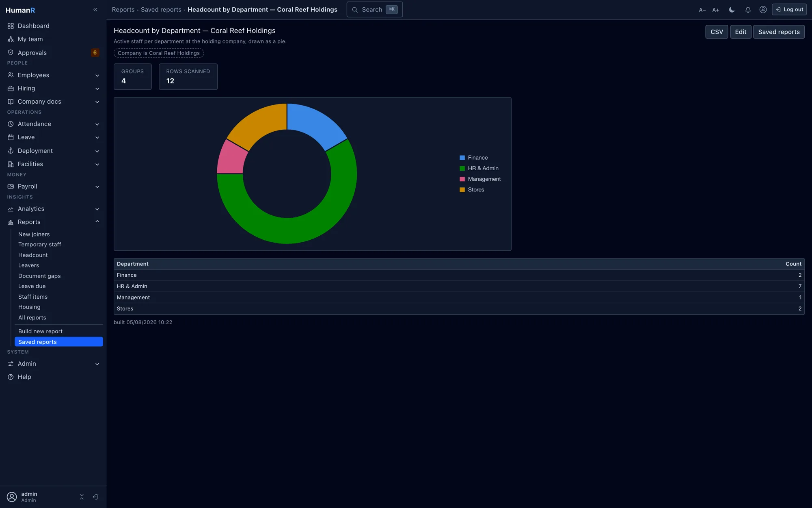
Task: Click the Facilities building icon
Action: (x=11, y=164)
